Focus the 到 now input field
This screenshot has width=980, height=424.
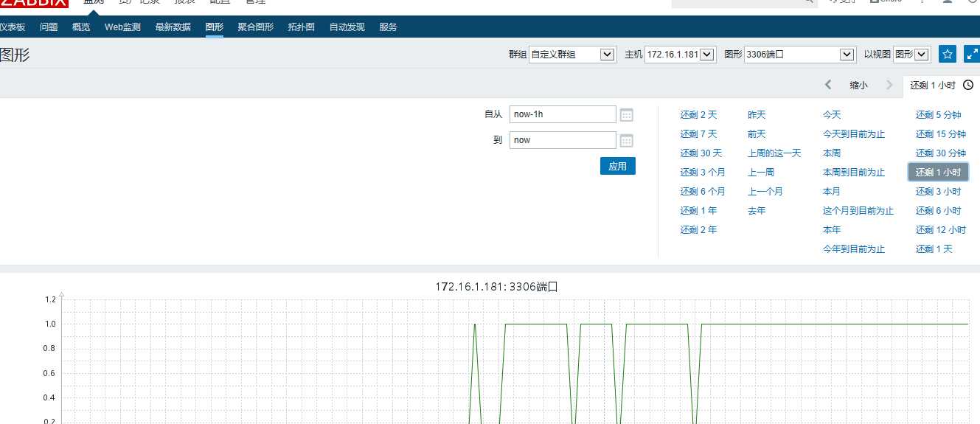point(563,140)
